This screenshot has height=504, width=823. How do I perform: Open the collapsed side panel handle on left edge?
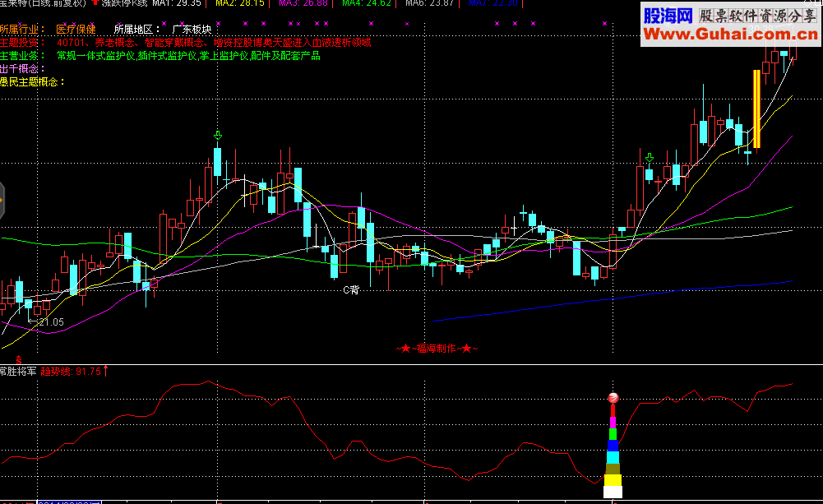(2, 200)
